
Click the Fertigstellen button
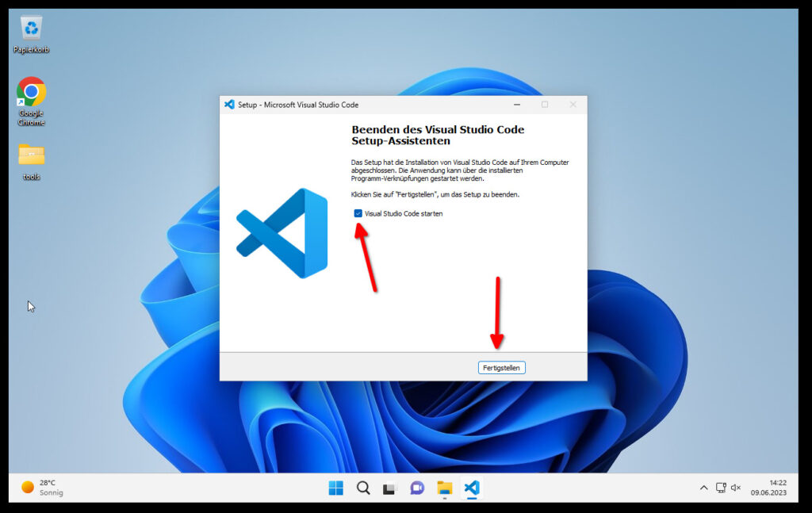click(501, 368)
